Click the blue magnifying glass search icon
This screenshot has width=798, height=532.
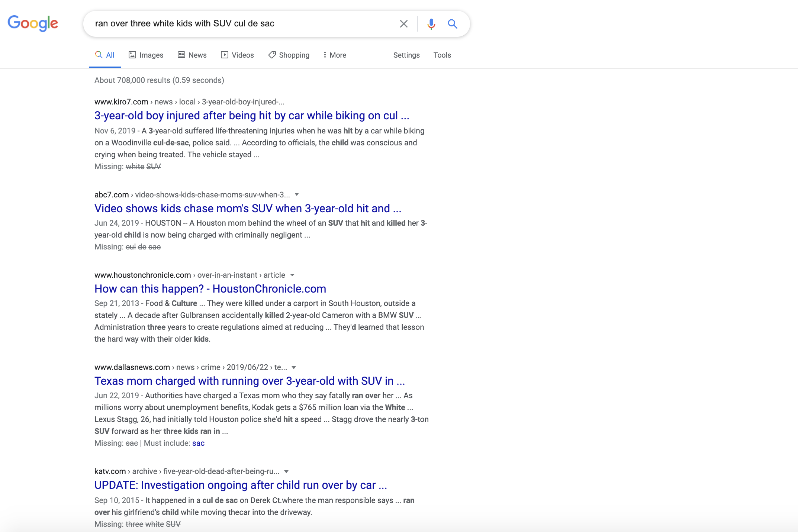(452, 24)
